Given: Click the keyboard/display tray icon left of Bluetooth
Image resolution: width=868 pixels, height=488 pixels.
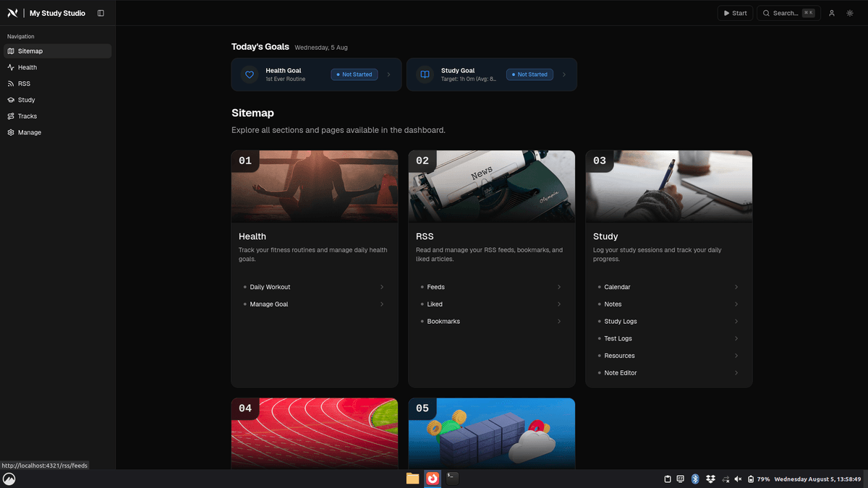Looking at the screenshot, I should 681,479.
